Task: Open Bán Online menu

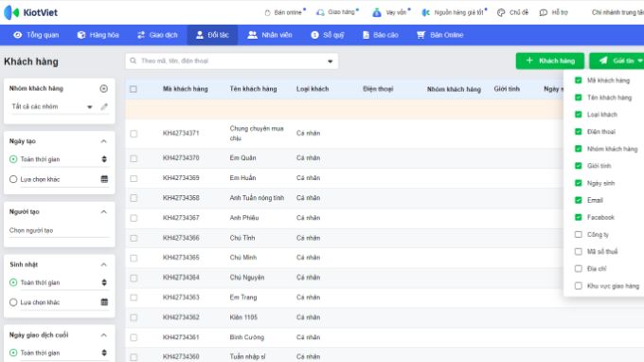Action: coord(439,35)
